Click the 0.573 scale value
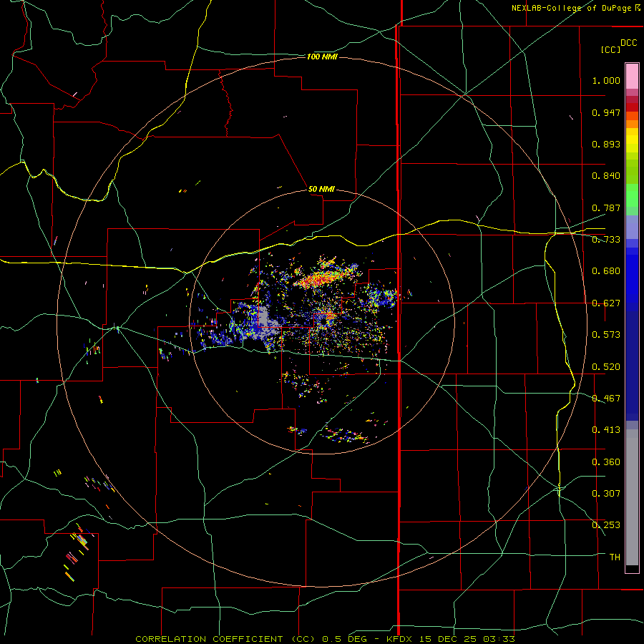Screen dimensions: 644x644 [x=606, y=335]
